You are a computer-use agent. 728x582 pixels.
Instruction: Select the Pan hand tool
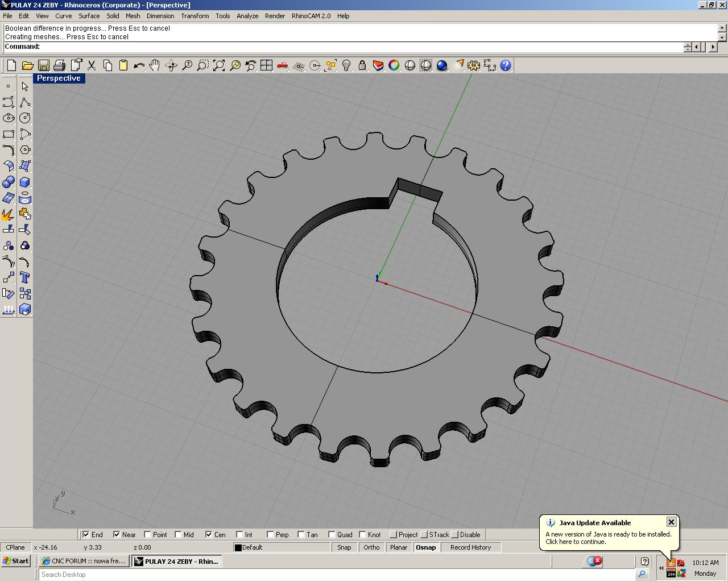155,65
